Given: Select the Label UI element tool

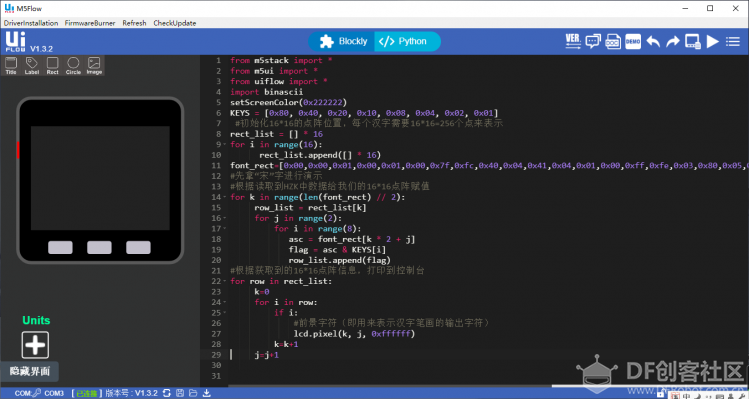Looking at the screenshot, I should tap(32, 65).
